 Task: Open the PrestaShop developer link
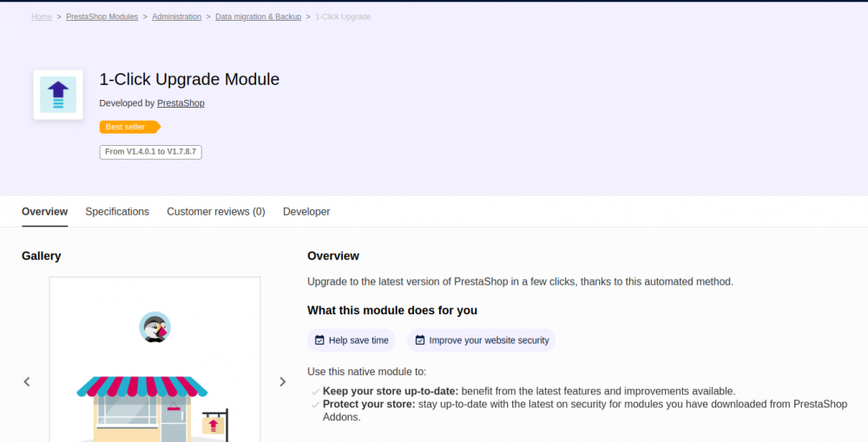tap(181, 103)
